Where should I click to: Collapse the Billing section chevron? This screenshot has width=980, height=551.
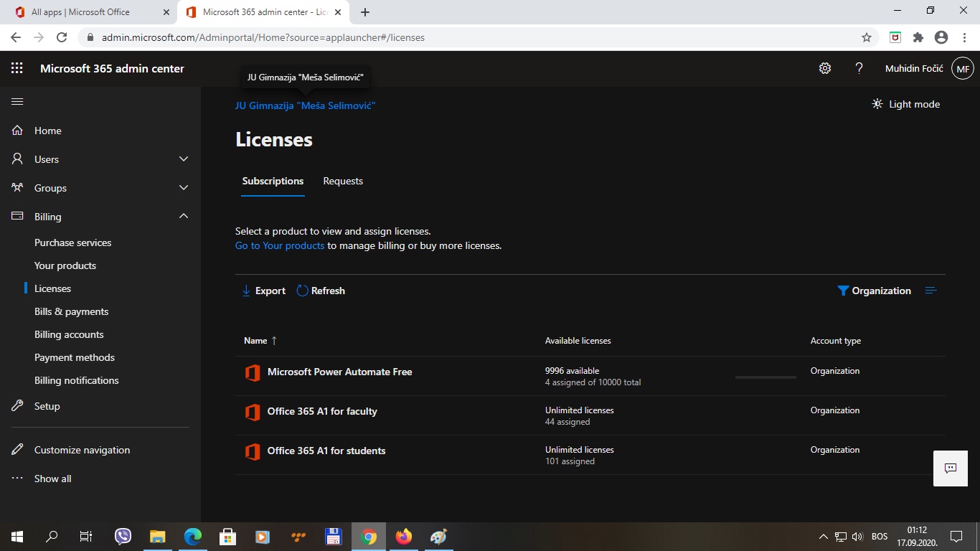point(184,216)
